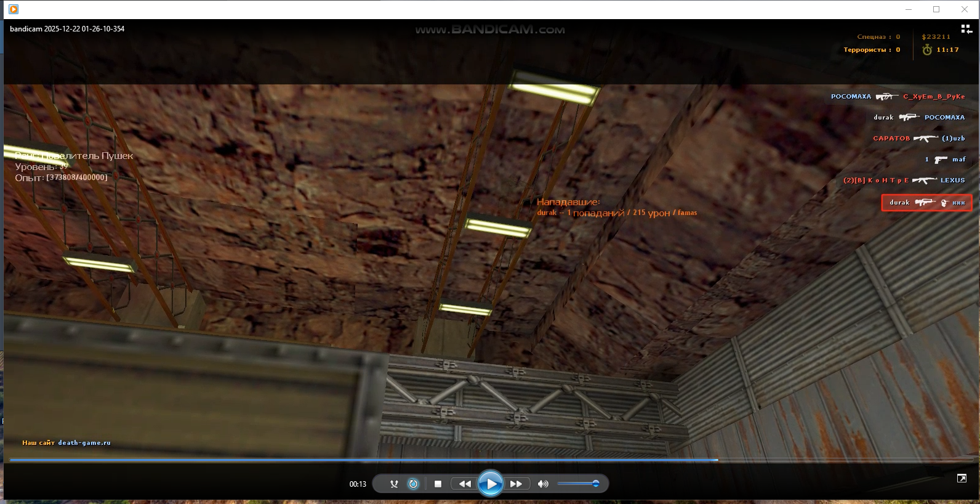Open the Media Player title bar icon menu
This screenshot has height=504, width=980.
(x=13, y=9)
